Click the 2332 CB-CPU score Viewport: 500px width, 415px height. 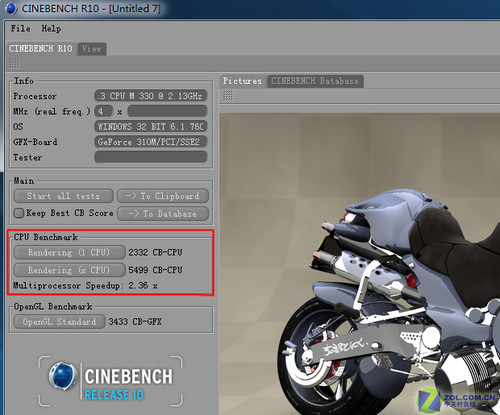pyautogui.click(x=155, y=252)
